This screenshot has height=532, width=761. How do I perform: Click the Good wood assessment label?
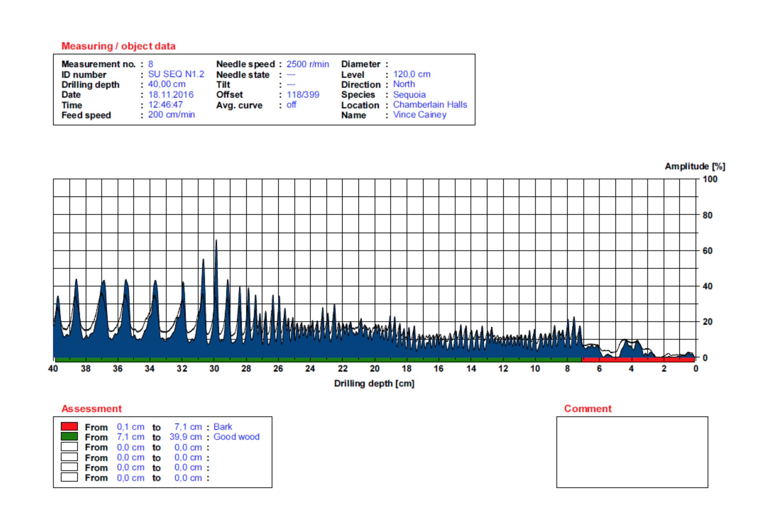236,437
